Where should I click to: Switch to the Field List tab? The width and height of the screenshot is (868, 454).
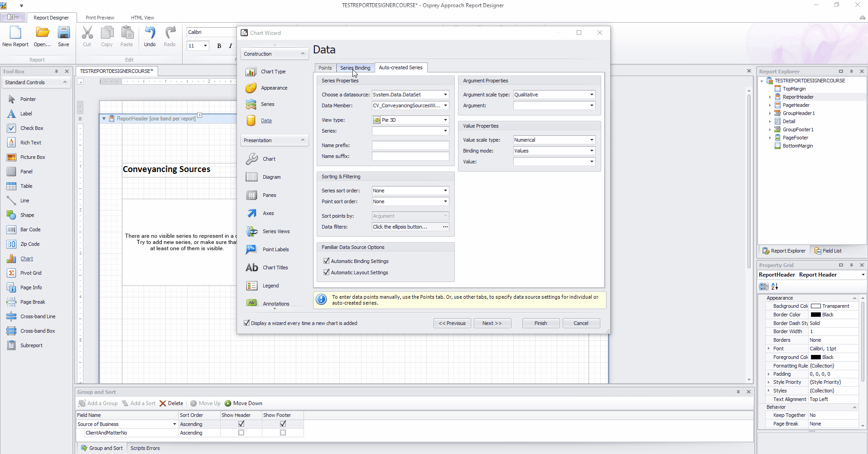click(x=828, y=251)
